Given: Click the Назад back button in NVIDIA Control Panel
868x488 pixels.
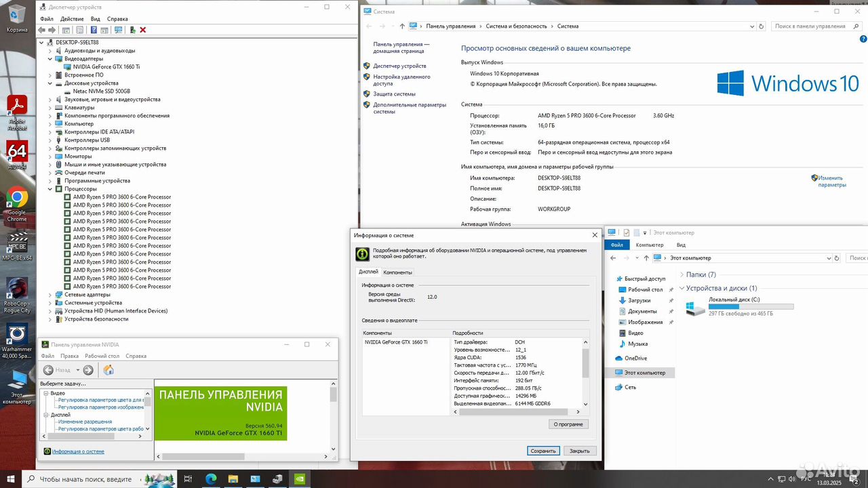Looking at the screenshot, I should pyautogui.click(x=57, y=370).
